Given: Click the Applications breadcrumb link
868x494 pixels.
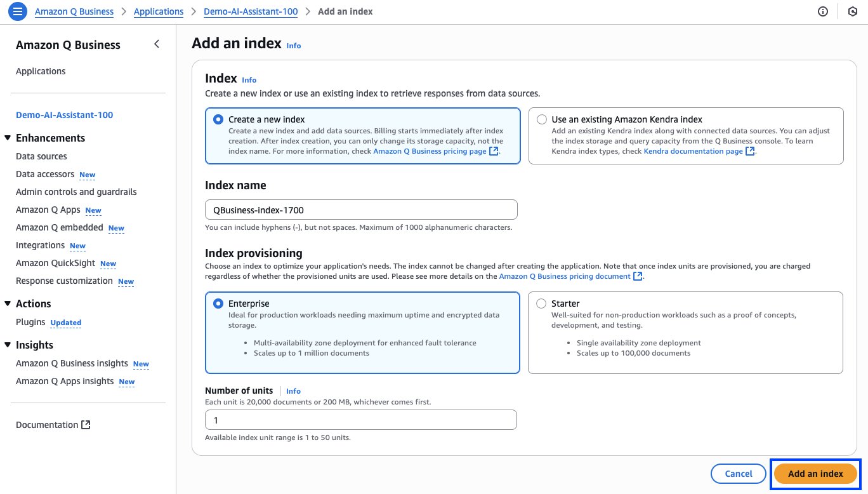Looking at the screenshot, I should [159, 11].
